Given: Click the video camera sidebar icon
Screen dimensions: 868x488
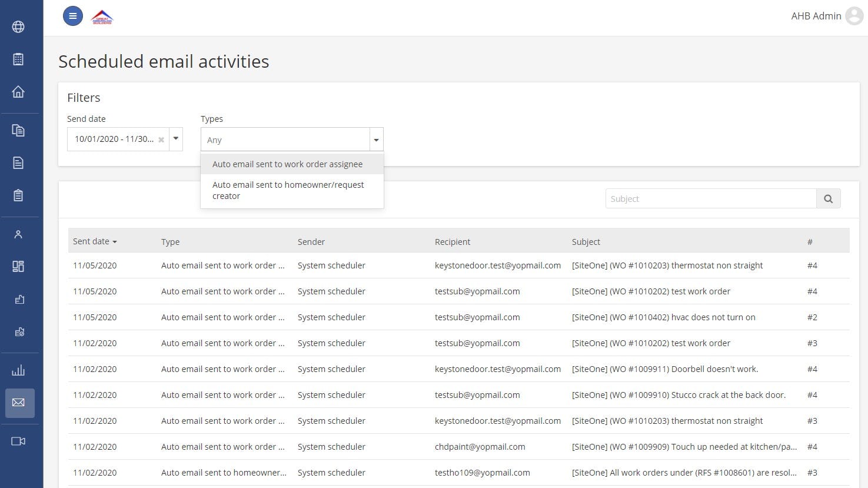Looking at the screenshot, I should click(18, 441).
